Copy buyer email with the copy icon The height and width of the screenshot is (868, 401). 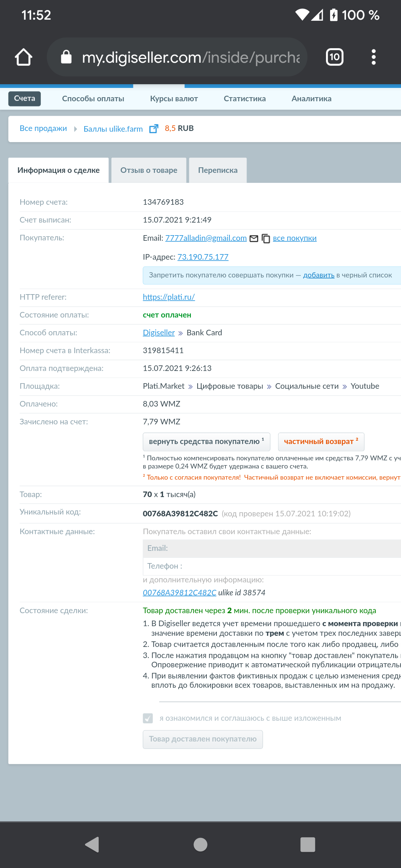click(266, 239)
